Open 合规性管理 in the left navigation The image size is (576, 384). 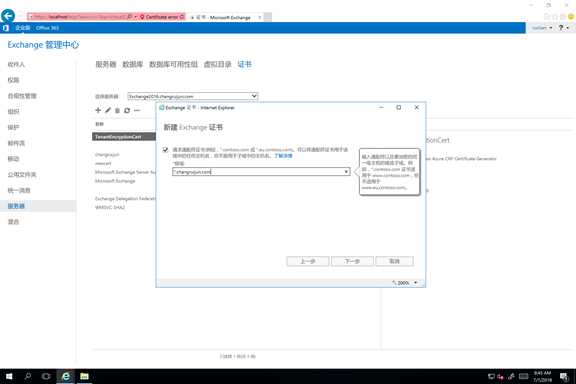[22, 96]
